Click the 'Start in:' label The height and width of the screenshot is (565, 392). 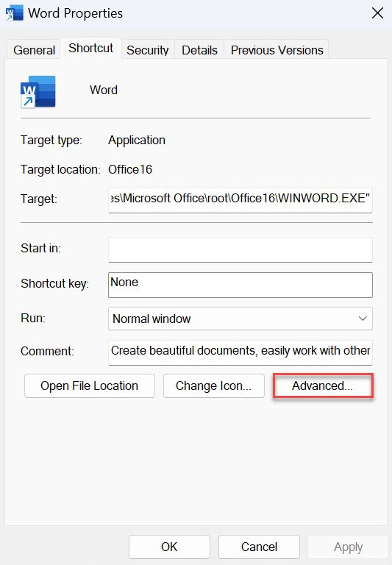pyautogui.click(x=40, y=248)
